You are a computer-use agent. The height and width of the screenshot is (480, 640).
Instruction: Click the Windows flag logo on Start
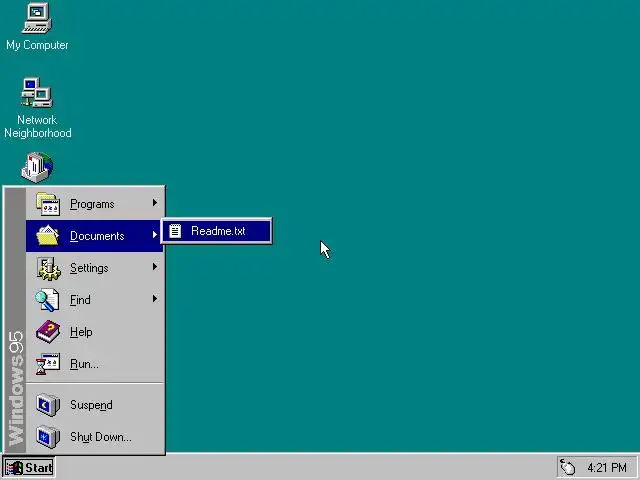(14, 468)
